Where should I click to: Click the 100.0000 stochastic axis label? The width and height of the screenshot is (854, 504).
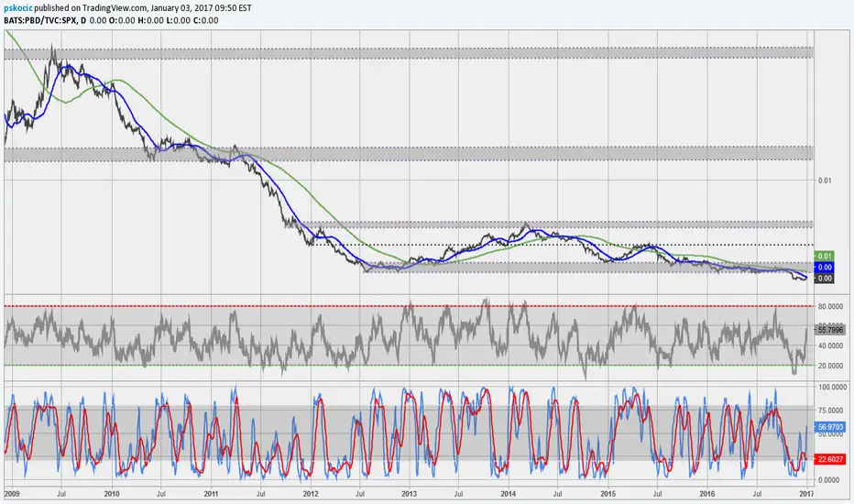(830, 387)
